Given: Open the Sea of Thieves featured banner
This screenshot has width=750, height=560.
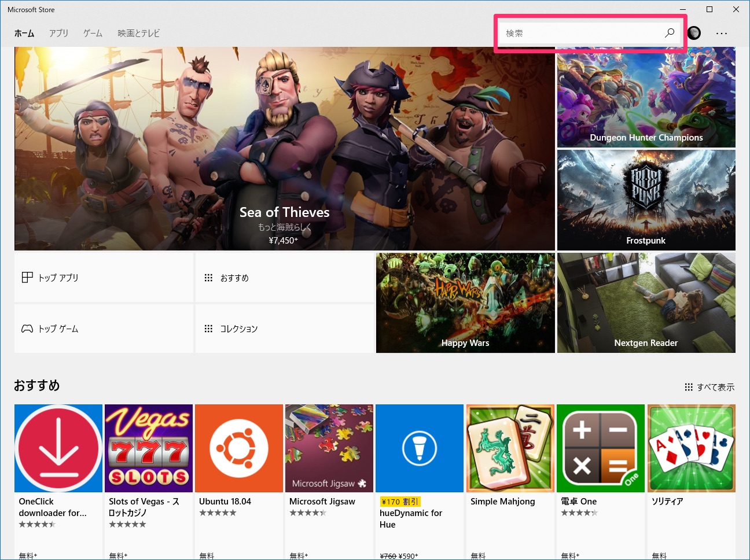Looking at the screenshot, I should [x=285, y=149].
